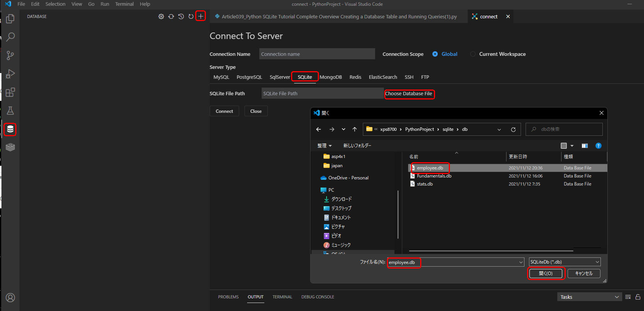This screenshot has height=311, width=644.
Task: Select the MongoDB server type
Action: [331, 77]
